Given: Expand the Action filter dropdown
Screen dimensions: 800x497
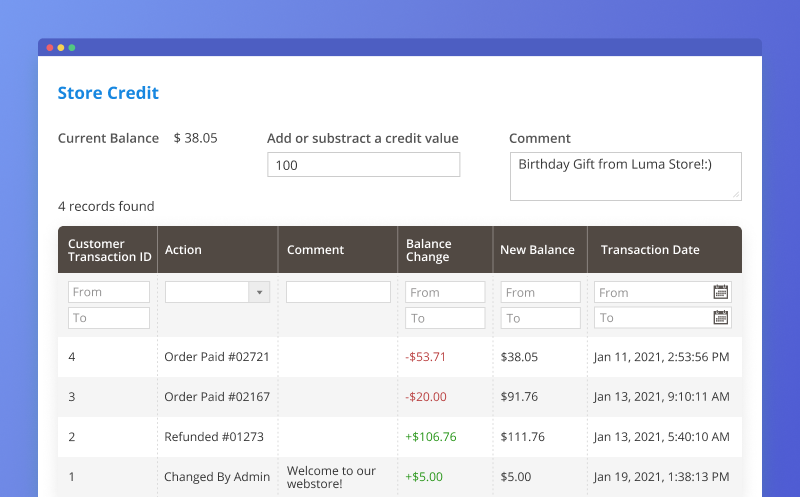Looking at the screenshot, I should [260, 292].
